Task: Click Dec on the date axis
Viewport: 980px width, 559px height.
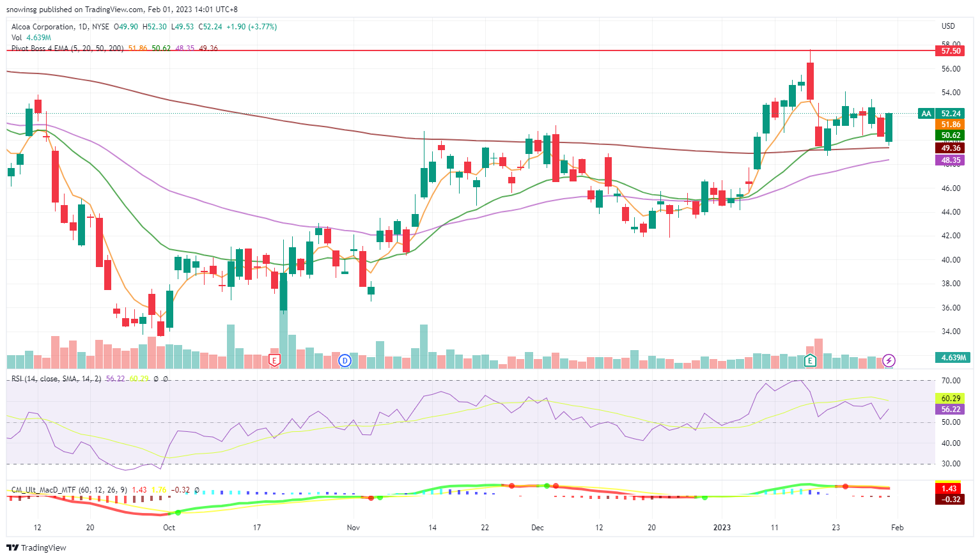Action: (x=537, y=528)
